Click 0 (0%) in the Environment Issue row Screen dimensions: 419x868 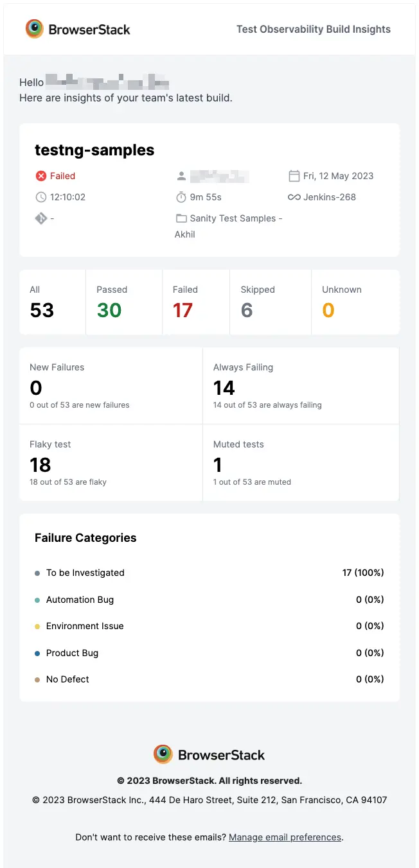click(370, 626)
